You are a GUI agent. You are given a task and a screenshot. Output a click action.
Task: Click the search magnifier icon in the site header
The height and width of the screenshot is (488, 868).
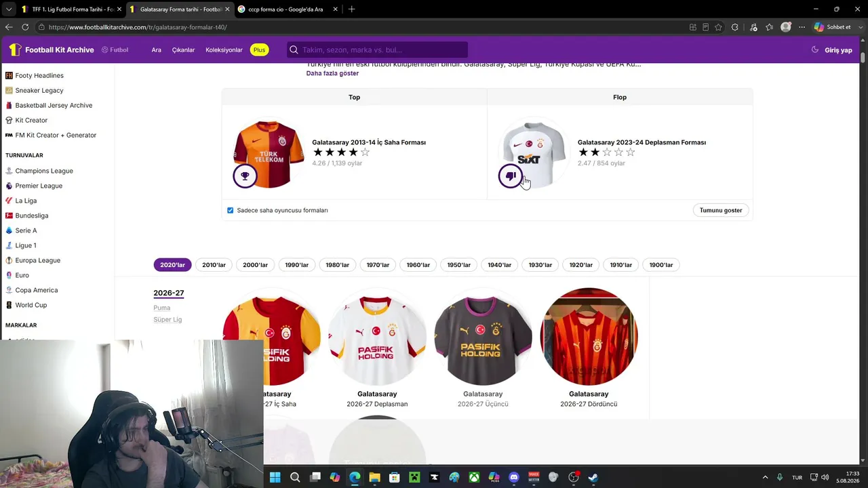point(294,49)
